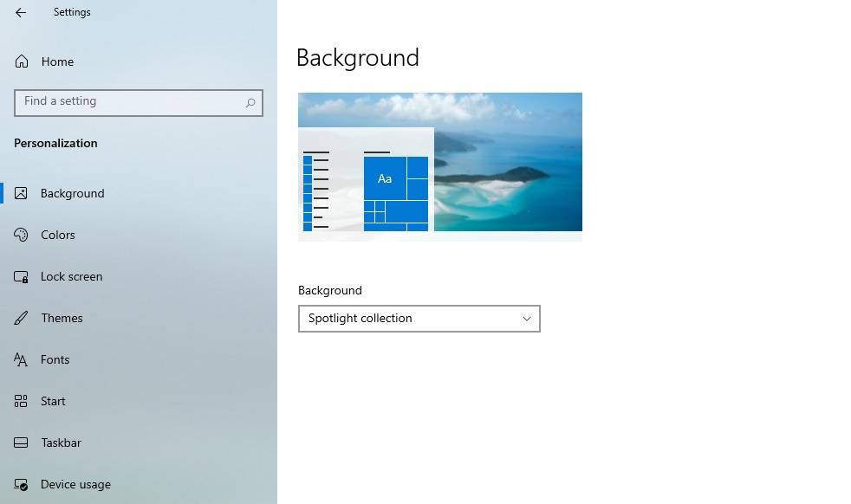Select the Background paint-roller icon
This screenshot has width=851, height=504.
coord(22,193)
